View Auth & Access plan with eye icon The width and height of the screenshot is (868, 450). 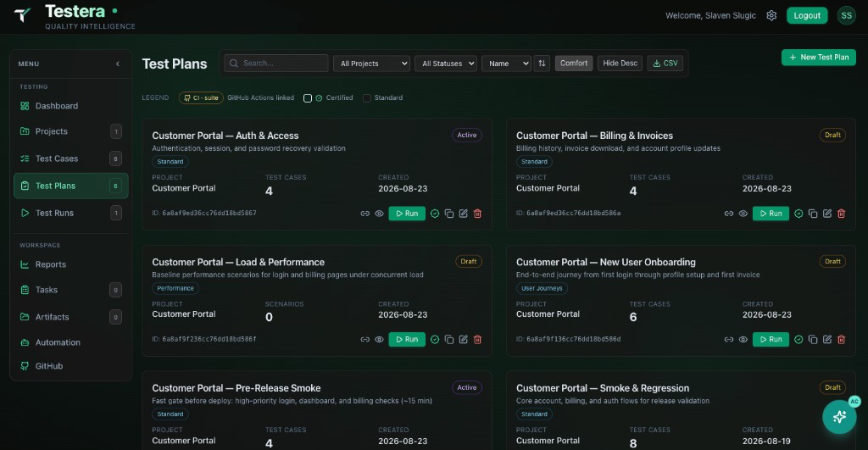[379, 214]
